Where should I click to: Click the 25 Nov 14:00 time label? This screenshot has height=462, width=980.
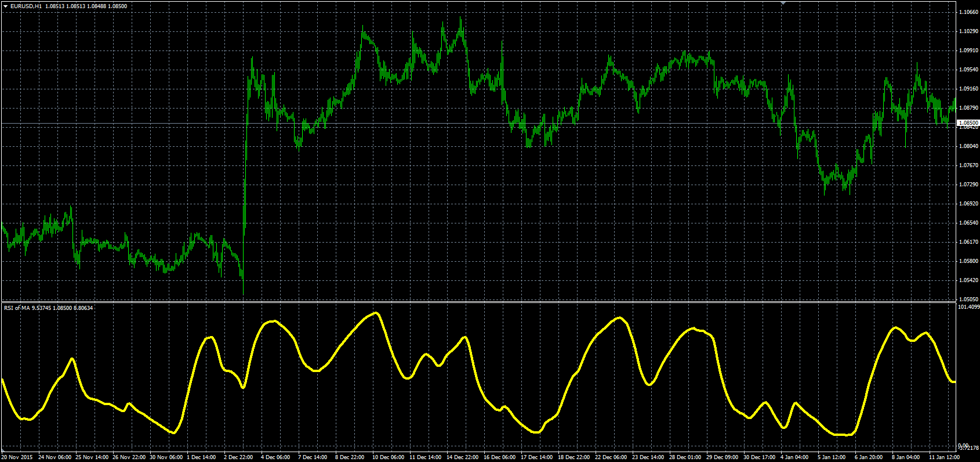(92, 457)
